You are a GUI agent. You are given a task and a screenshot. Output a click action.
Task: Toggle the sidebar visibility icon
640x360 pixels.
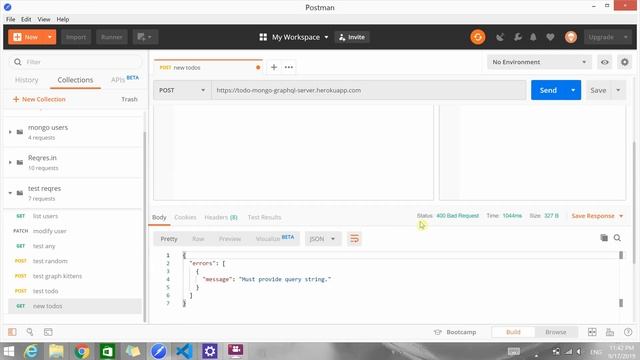coord(12,332)
